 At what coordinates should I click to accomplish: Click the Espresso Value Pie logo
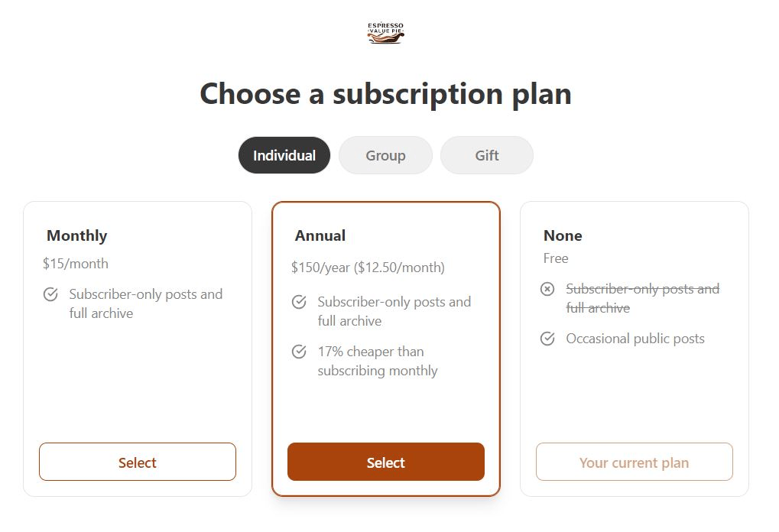click(x=385, y=33)
